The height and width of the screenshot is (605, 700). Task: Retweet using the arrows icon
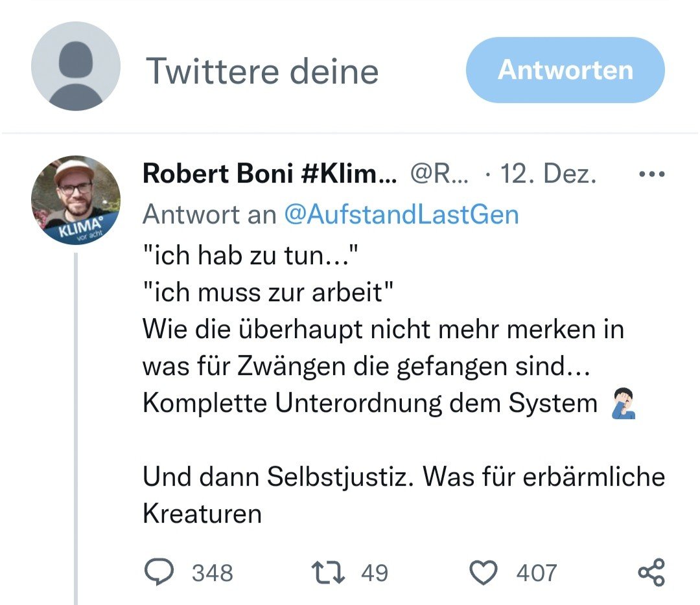(328, 572)
